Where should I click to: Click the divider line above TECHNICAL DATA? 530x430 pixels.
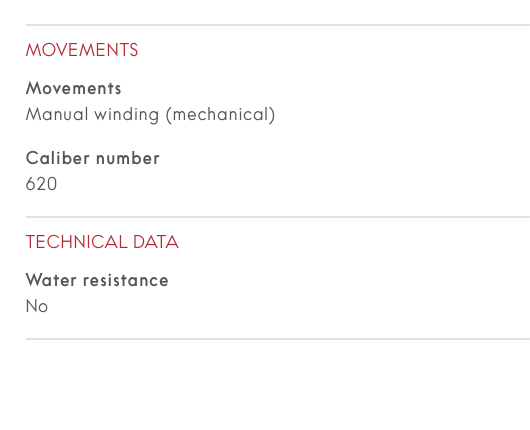(278, 217)
